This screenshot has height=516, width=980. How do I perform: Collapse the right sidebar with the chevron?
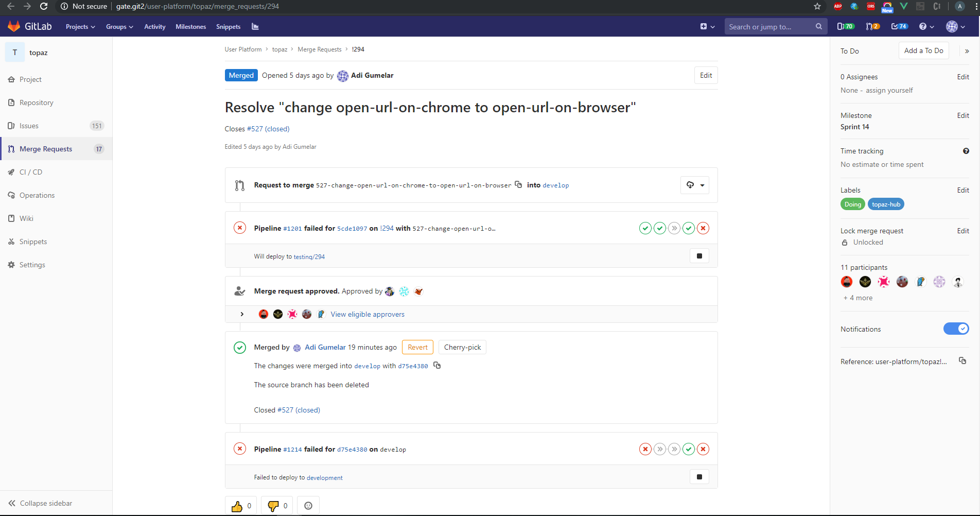click(x=967, y=51)
